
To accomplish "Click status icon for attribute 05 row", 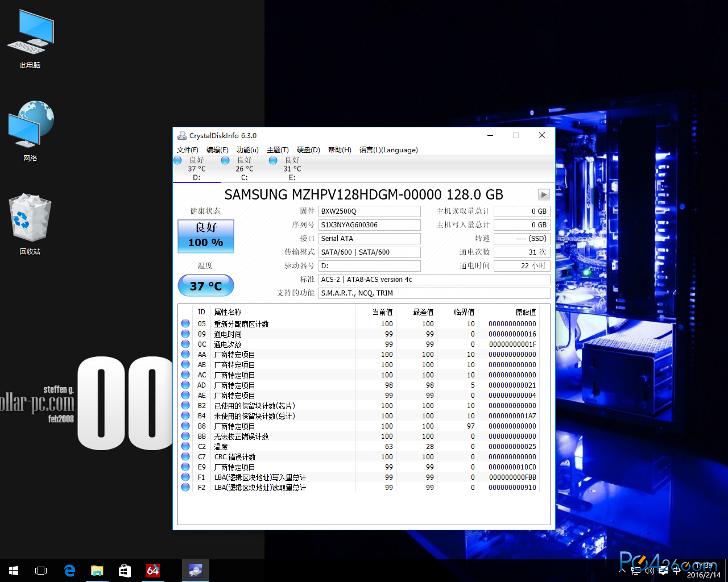I will pyautogui.click(x=185, y=323).
